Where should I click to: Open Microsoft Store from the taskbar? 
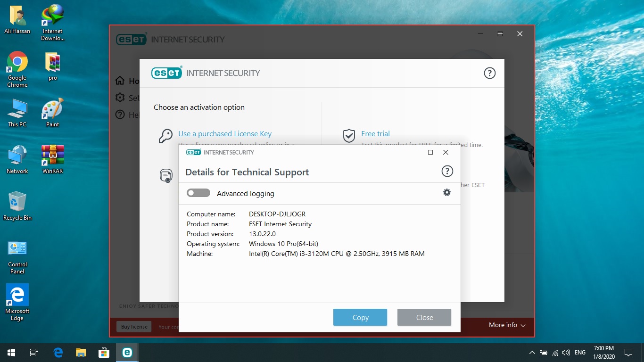tap(104, 353)
